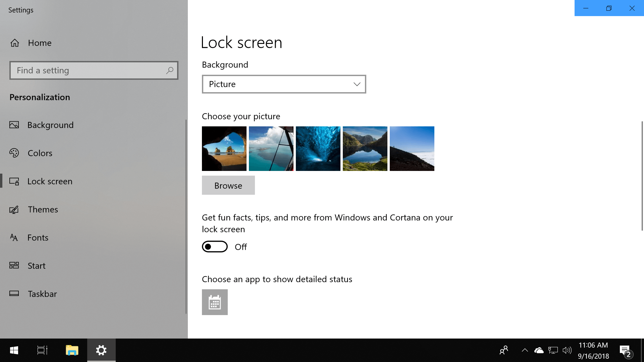644x362 pixels.
Task: Toggle fun facts and tips switch off
Action: point(215,247)
